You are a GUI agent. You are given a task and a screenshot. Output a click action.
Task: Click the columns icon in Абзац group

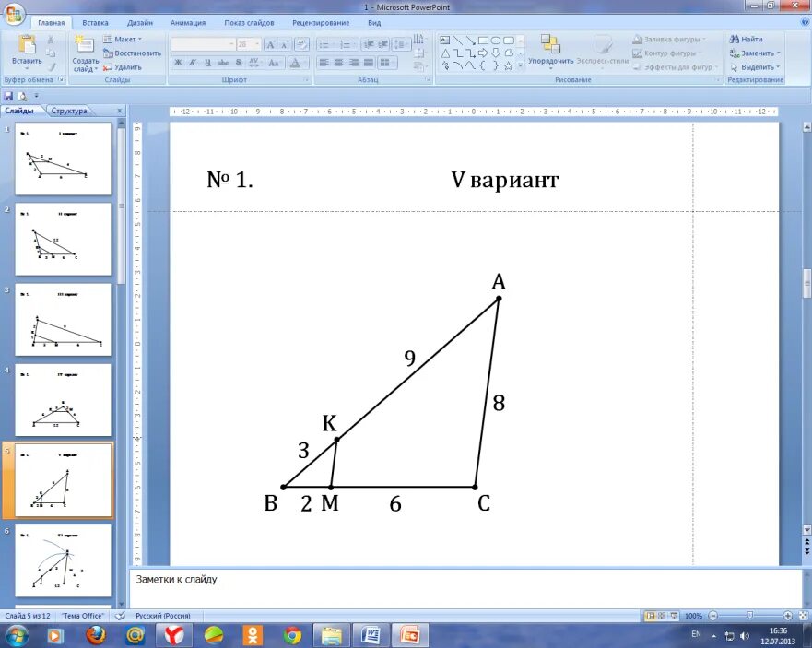[386, 63]
